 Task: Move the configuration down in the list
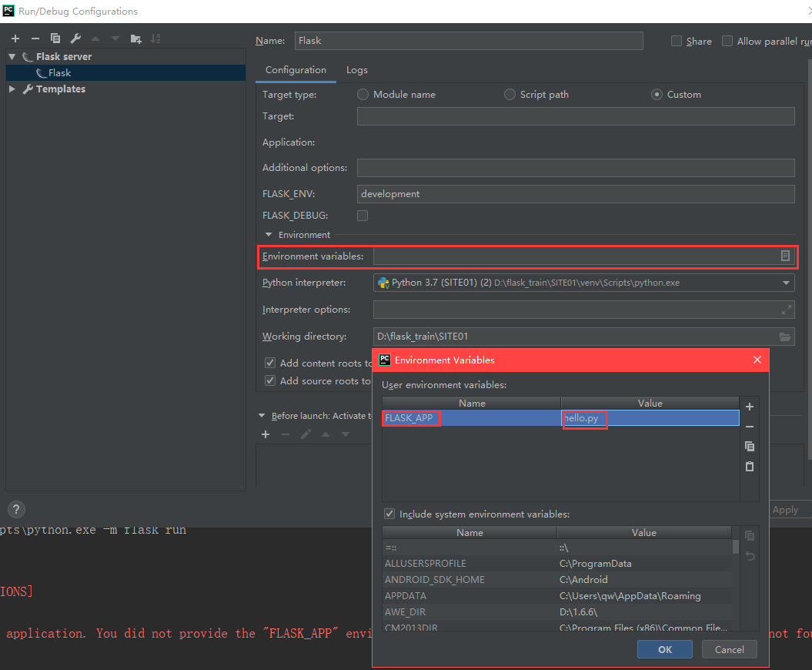[x=115, y=39]
